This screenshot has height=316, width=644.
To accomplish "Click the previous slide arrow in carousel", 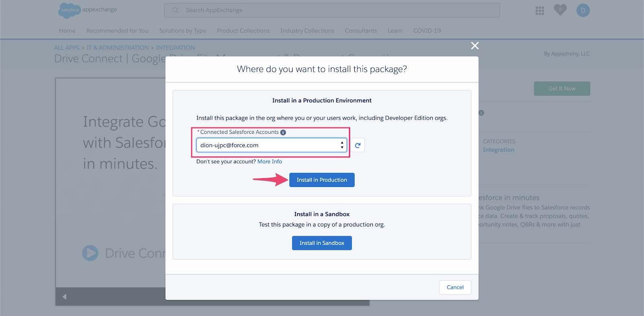I will [64, 297].
